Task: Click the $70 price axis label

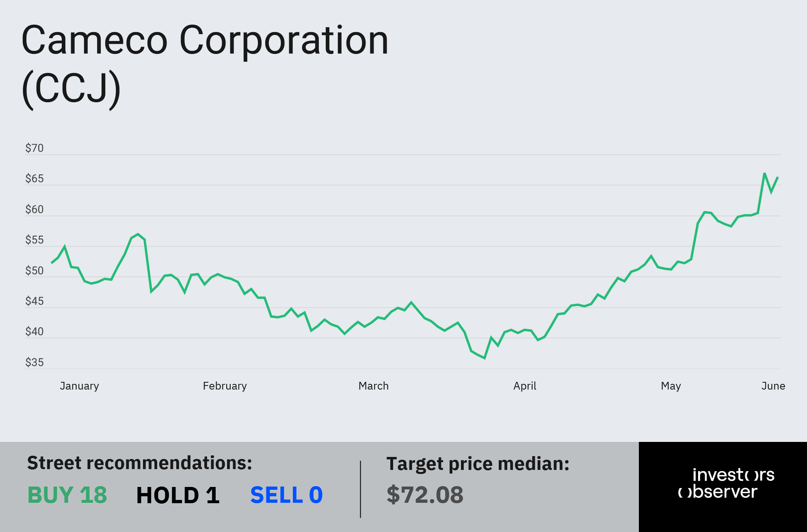Action: (x=35, y=148)
